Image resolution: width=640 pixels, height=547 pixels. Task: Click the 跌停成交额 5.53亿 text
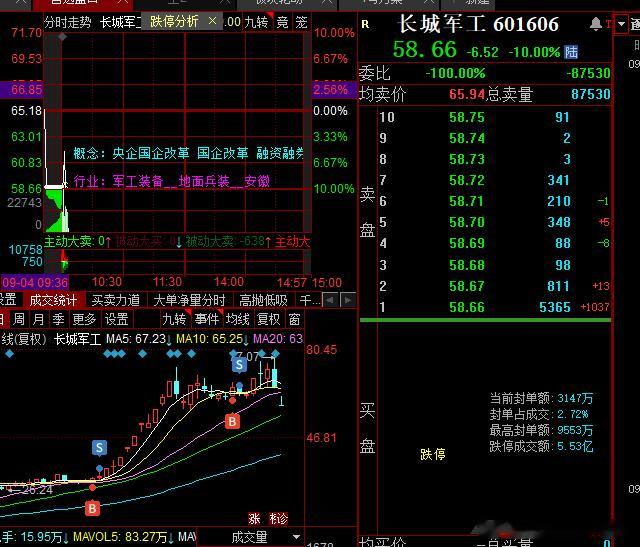(541, 446)
